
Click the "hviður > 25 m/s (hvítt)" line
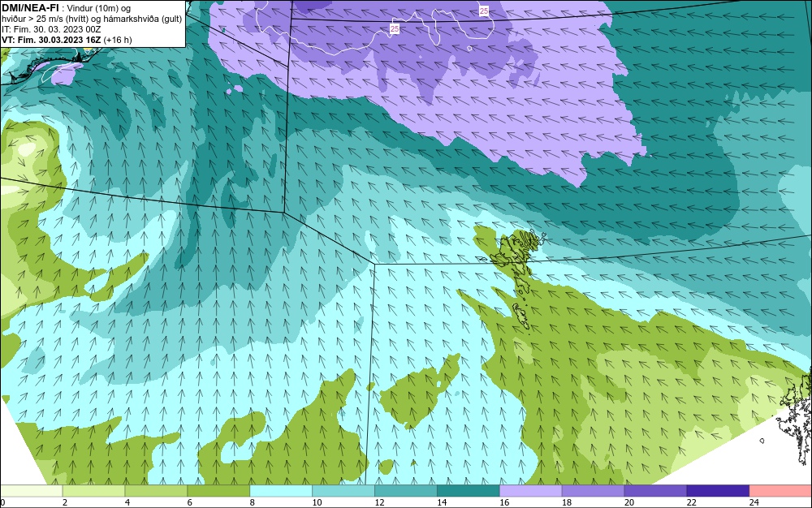click(x=45, y=19)
